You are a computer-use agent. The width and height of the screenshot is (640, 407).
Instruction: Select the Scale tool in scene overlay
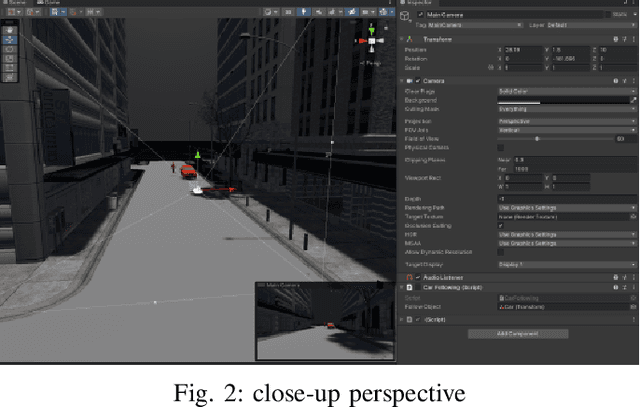pyautogui.click(x=9, y=57)
